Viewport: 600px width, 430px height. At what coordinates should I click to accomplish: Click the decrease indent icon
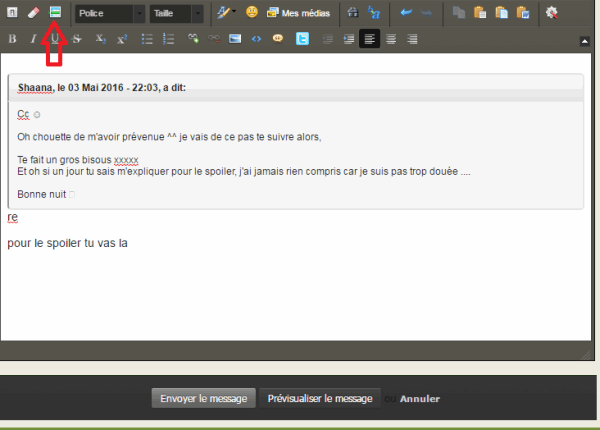328,39
